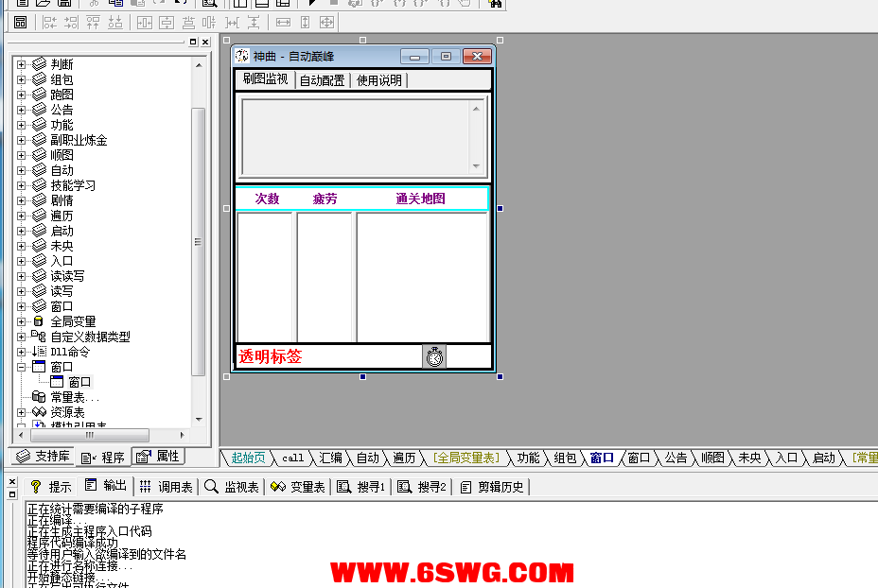The width and height of the screenshot is (878, 588).
Task: Collapse the 窗口 window folder node
Action: pyautogui.click(x=22, y=367)
